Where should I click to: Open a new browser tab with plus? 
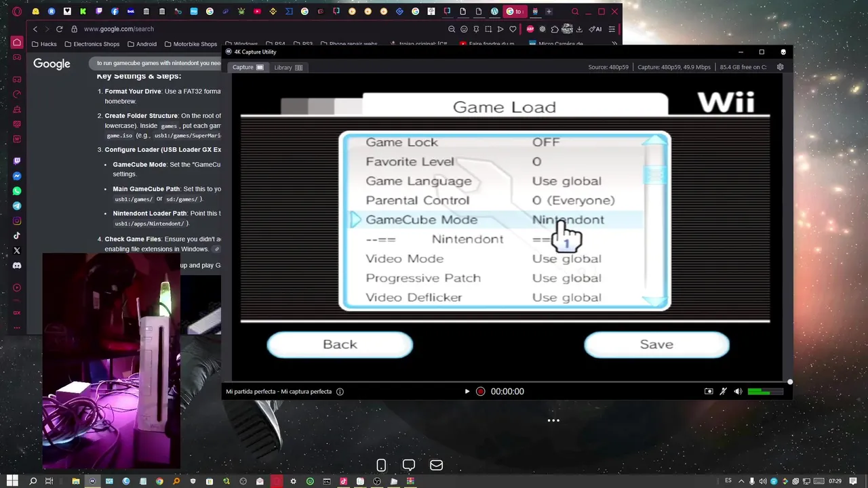point(549,12)
